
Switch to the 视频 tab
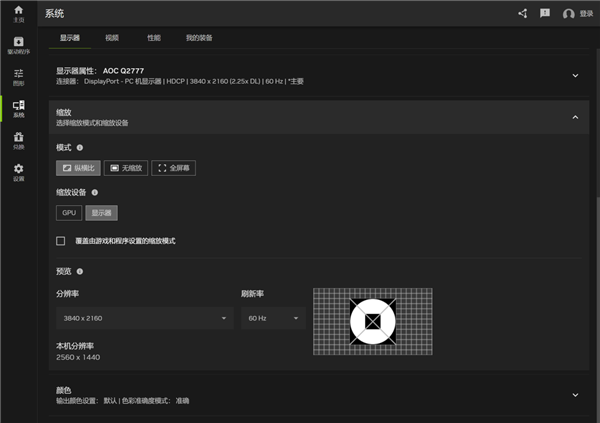pos(112,38)
